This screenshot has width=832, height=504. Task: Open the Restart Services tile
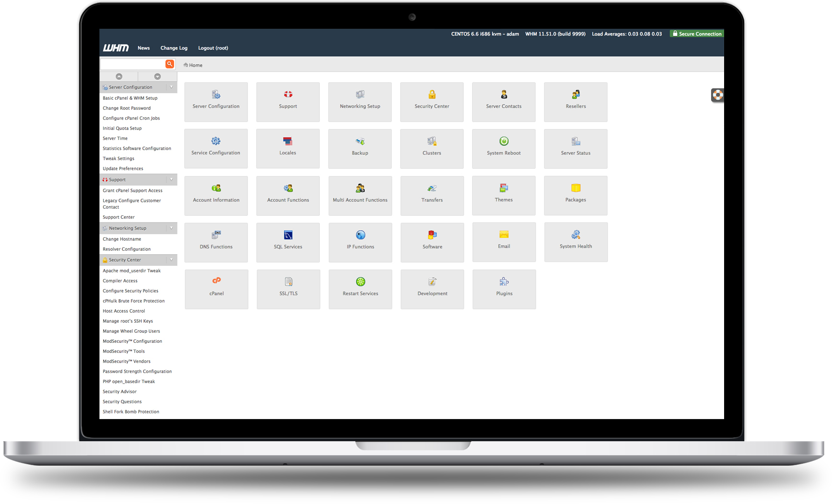[360, 289]
